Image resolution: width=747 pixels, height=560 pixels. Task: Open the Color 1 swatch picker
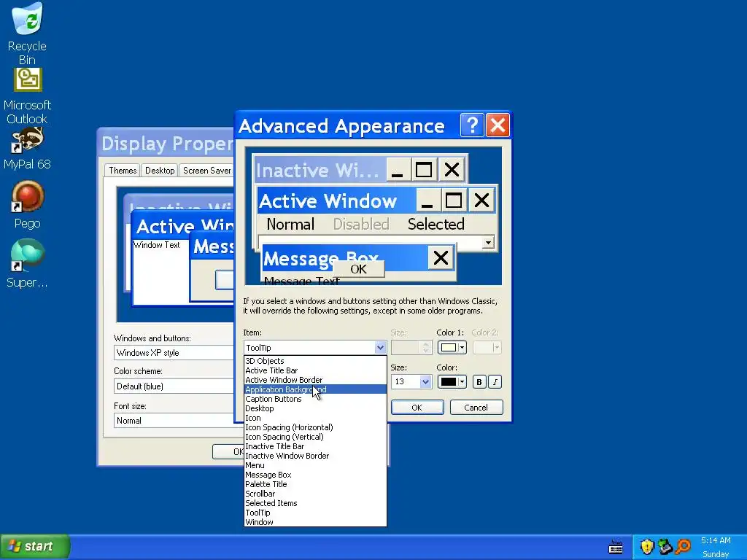coord(452,348)
